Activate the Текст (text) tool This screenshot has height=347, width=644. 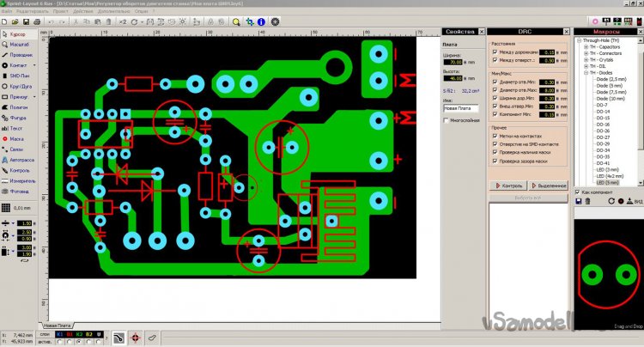pos(21,127)
